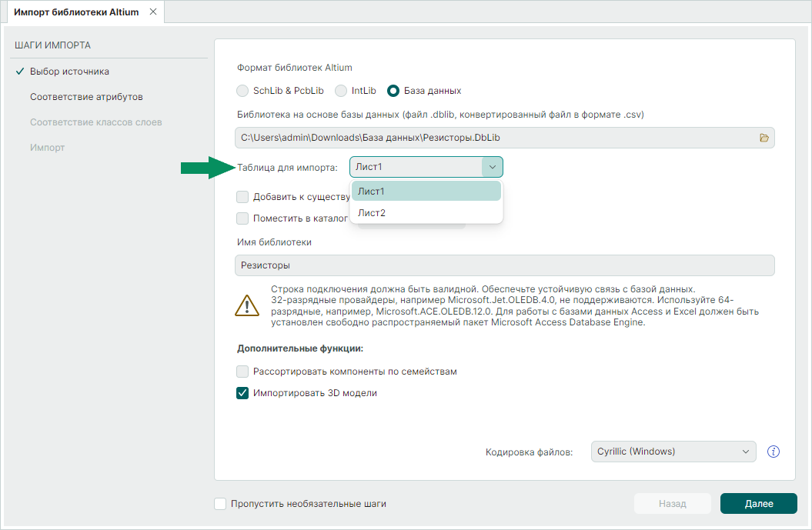The height and width of the screenshot is (530, 812).
Task: Check the Добавить к существующей checkbox
Action: click(x=242, y=197)
